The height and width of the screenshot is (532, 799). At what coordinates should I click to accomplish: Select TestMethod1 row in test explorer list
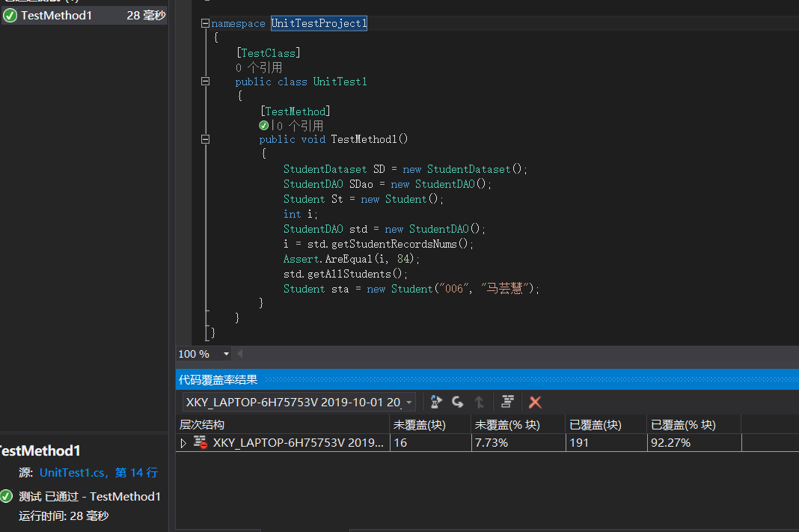[84, 16]
